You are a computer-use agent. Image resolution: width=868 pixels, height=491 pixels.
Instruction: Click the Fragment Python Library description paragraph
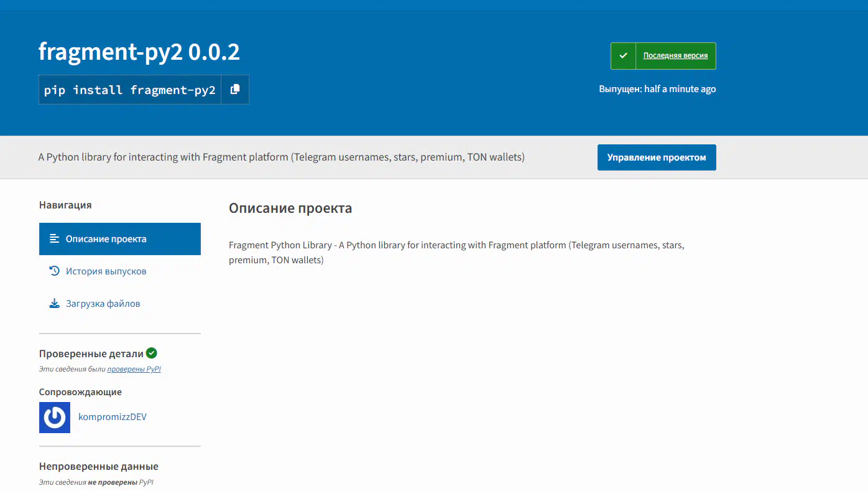[456, 253]
